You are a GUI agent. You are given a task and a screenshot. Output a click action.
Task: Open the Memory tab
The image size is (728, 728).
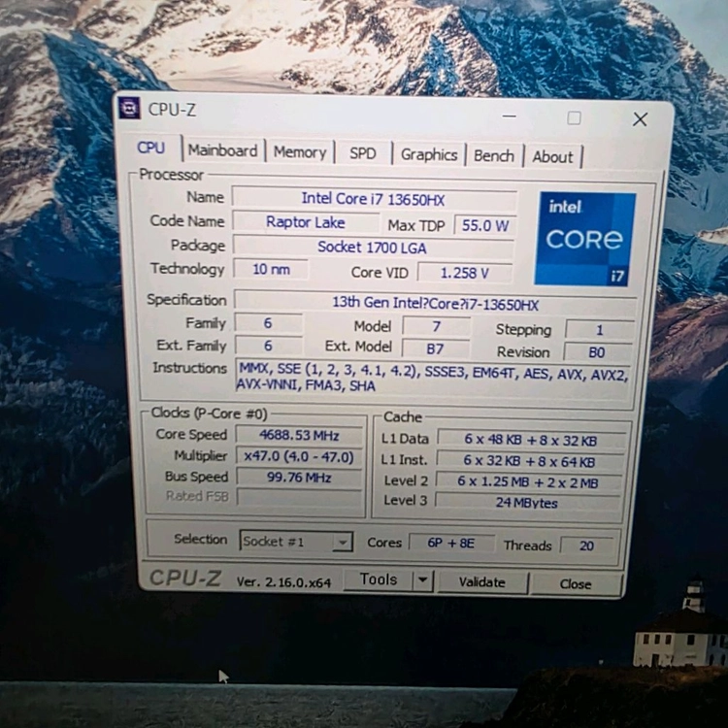tap(300, 152)
